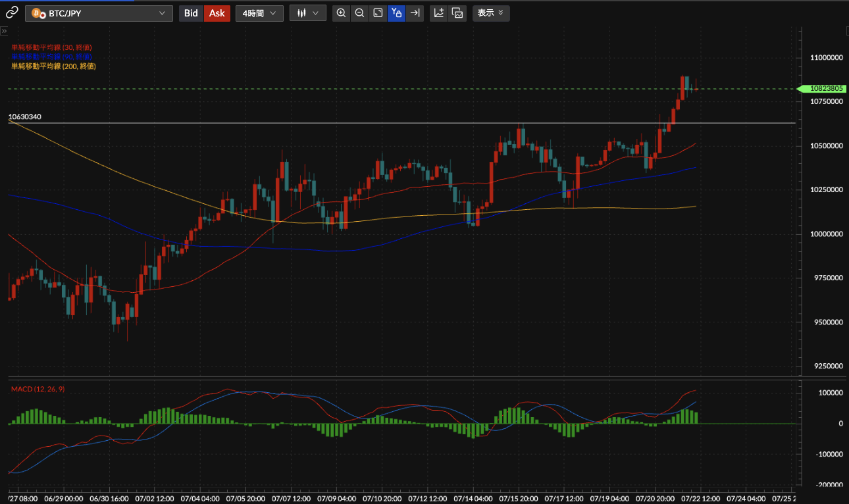Screen dimensions: 849x504
Task: Click the save chart image icon
Action: (x=457, y=13)
